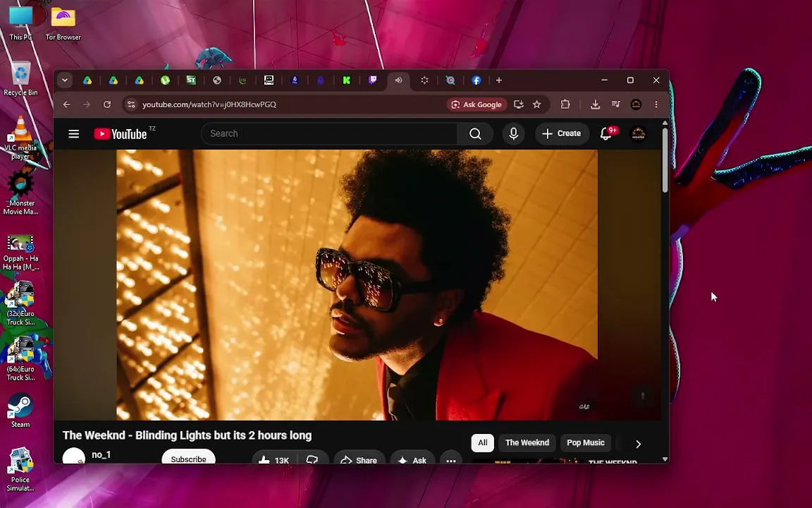Open the browser three-dot menu
812x508 pixels.
pyautogui.click(x=656, y=104)
